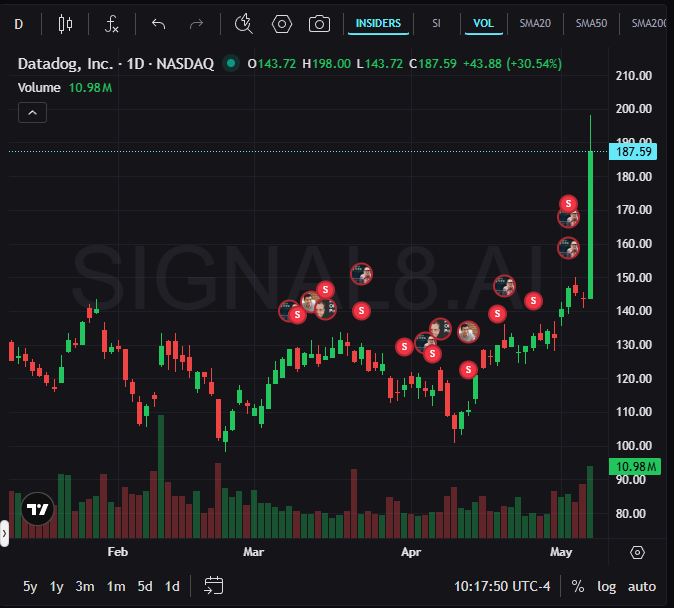Collapse the indicator legend chevron
Viewport: 674px width, 608px height.
[x=32, y=113]
